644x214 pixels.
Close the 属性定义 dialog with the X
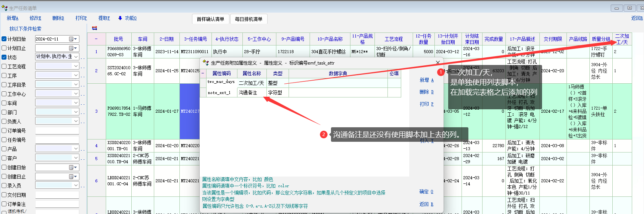437,63
